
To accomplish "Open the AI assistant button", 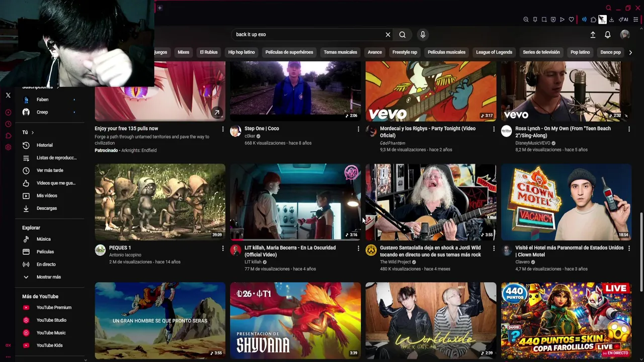I will [x=623, y=20].
